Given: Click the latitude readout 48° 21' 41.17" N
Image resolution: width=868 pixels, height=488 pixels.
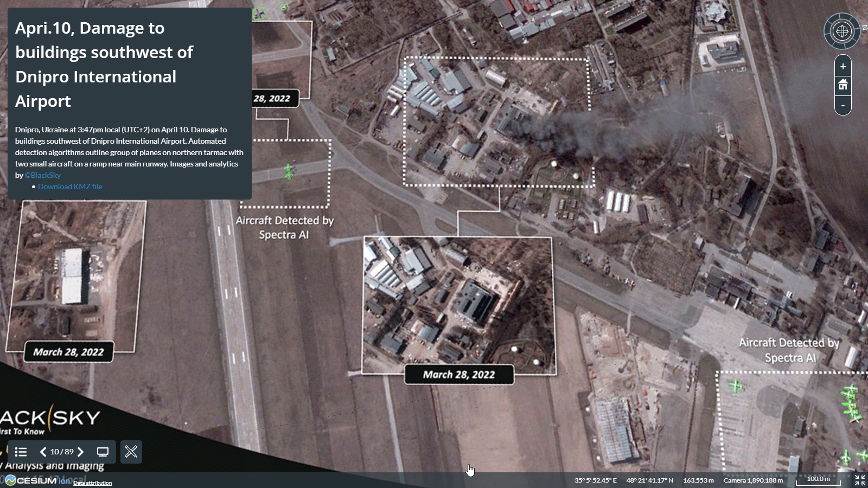Looking at the screenshot, I should [x=649, y=480].
